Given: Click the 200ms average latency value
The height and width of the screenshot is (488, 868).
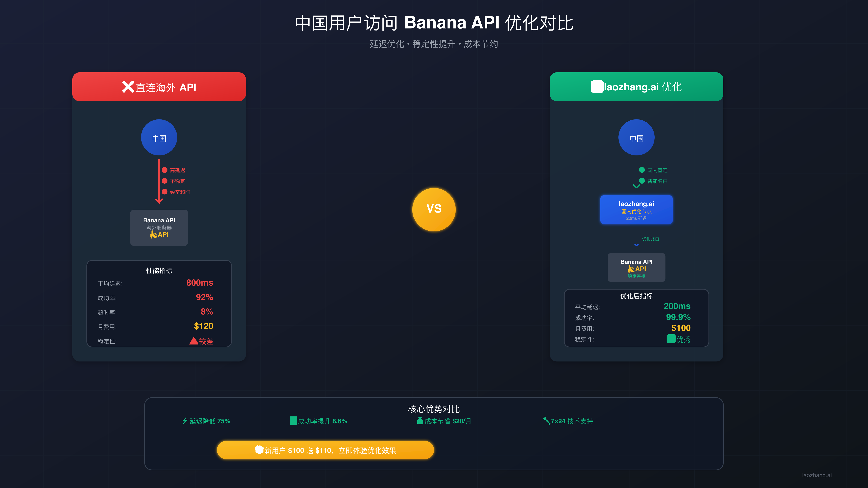Looking at the screenshot, I should 677,306.
